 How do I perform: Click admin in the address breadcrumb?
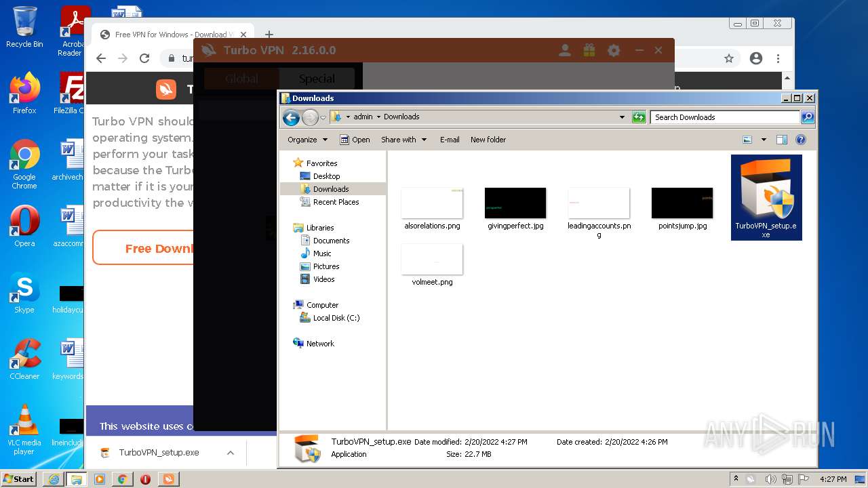point(363,117)
